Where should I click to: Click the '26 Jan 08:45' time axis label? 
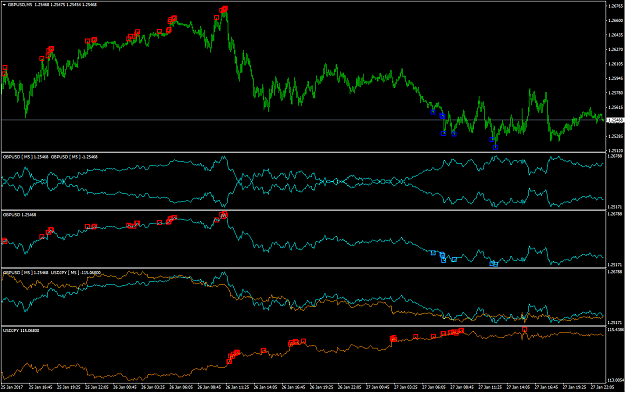pyautogui.click(x=209, y=387)
